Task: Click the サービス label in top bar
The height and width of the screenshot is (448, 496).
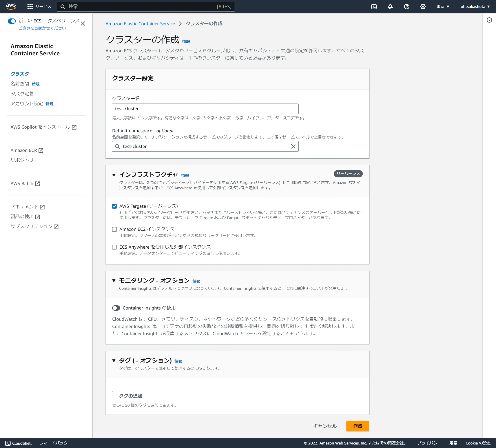Action: (43, 7)
